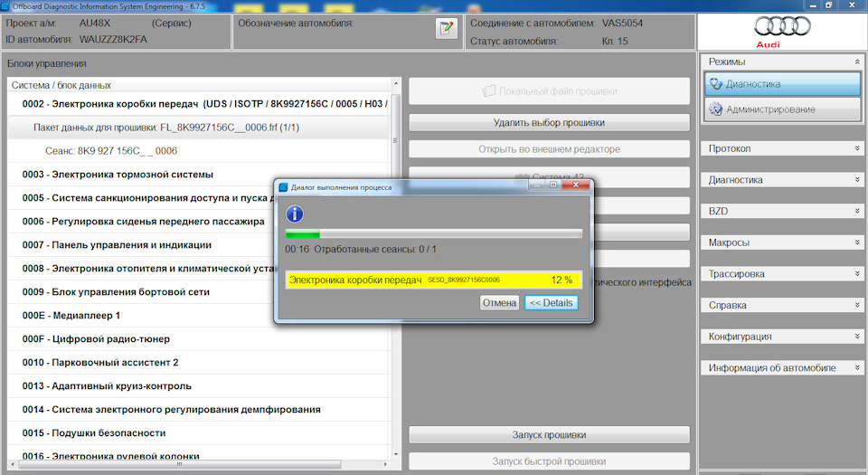This screenshot has height=475, width=868.
Task: Click the WAUZZZ8K2FA vehicle ID text
Action: point(114,39)
